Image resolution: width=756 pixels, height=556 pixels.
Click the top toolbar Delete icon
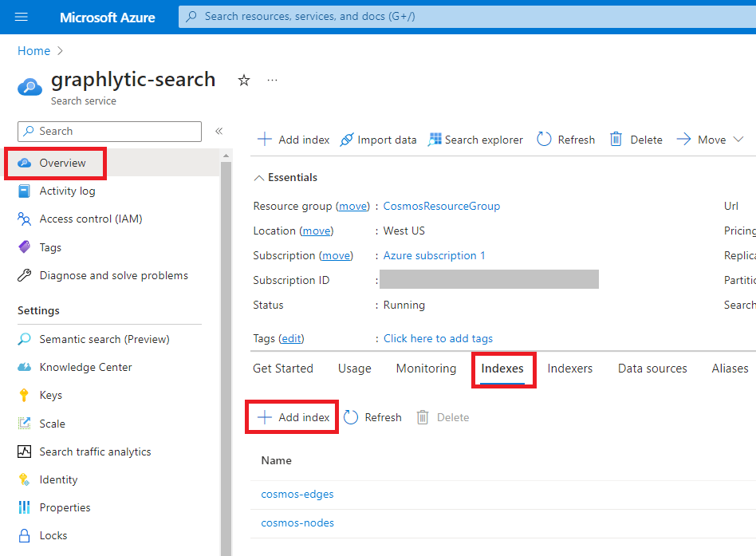click(x=616, y=140)
